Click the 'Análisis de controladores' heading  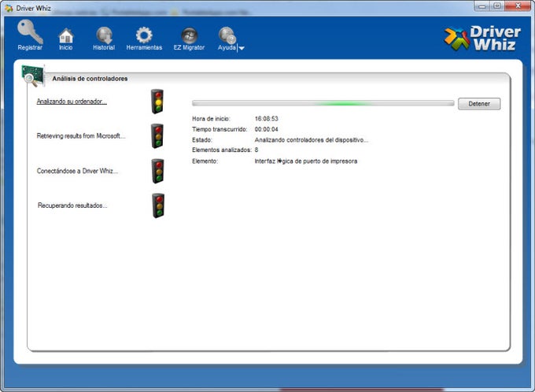click(90, 79)
